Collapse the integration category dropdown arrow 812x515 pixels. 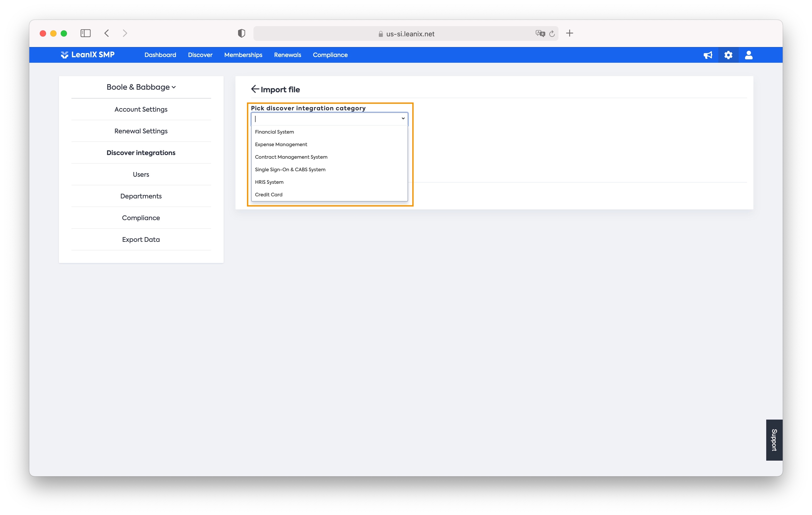point(403,118)
